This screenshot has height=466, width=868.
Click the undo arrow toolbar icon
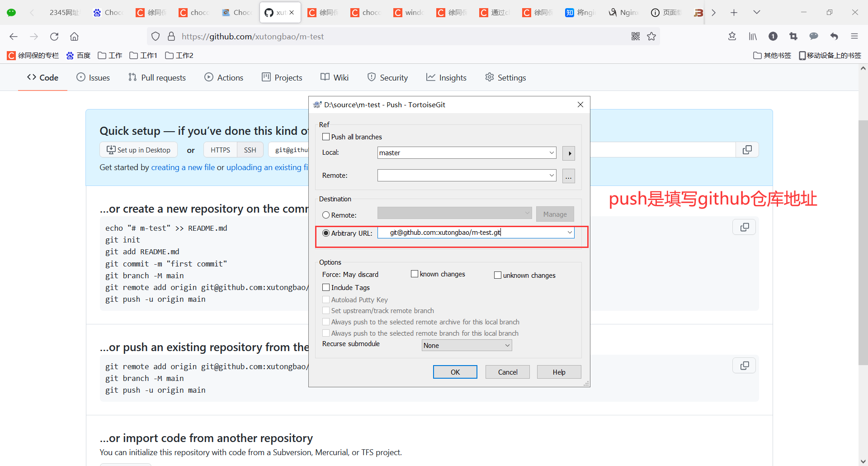pos(834,37)
